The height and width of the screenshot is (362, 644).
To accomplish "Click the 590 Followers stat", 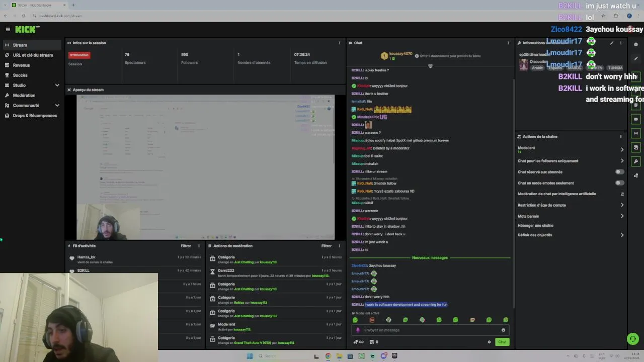I will click(189, 58).
